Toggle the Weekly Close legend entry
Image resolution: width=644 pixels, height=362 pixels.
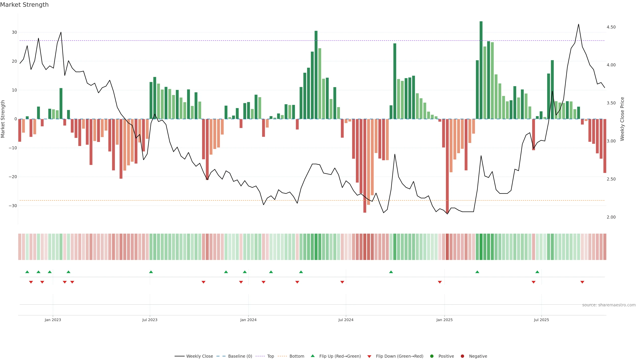[199, 356]
